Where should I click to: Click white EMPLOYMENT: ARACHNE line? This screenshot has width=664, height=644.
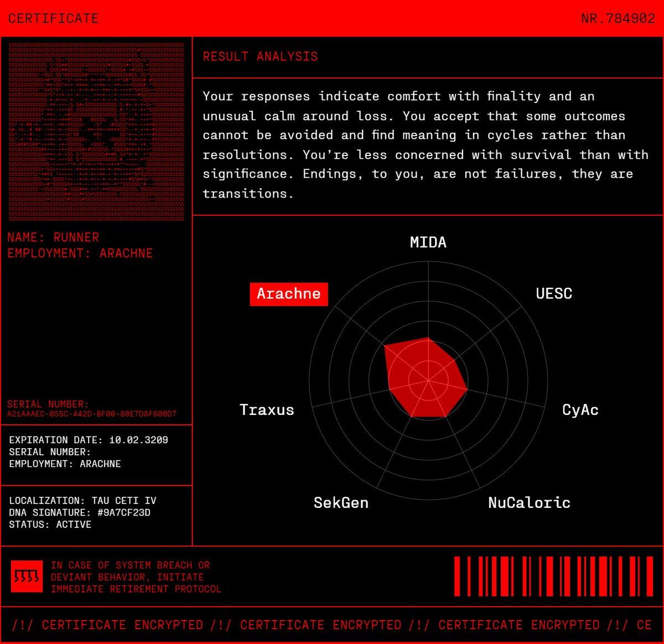[x=65, y=464]
